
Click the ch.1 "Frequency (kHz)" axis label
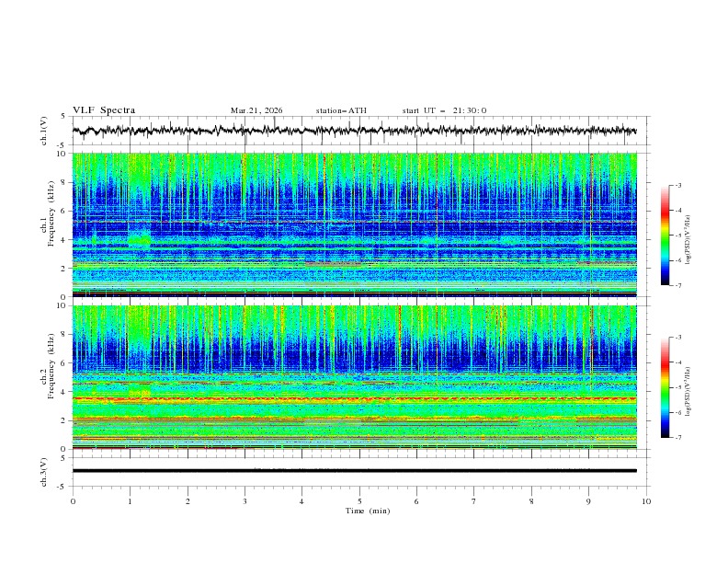51,214
